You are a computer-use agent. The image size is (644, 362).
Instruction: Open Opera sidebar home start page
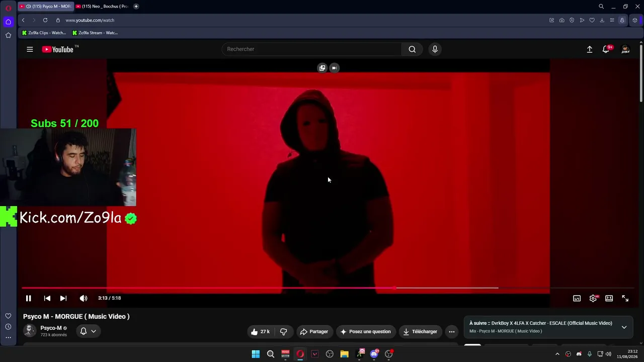8,22
